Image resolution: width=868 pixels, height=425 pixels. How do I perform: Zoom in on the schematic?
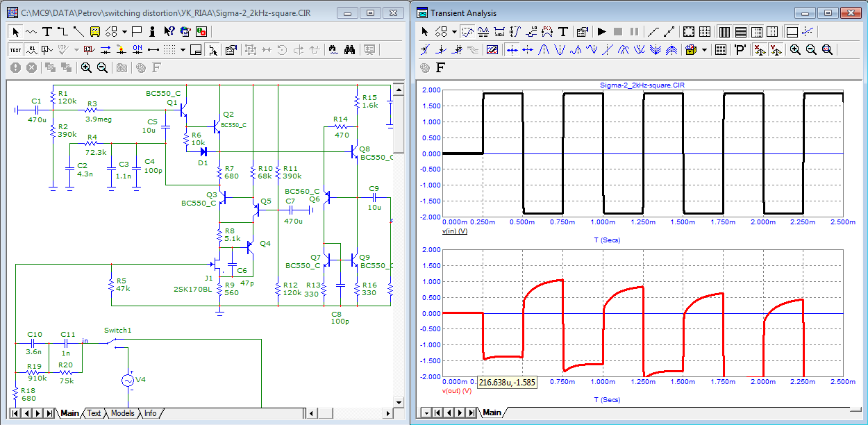(86, 67)
